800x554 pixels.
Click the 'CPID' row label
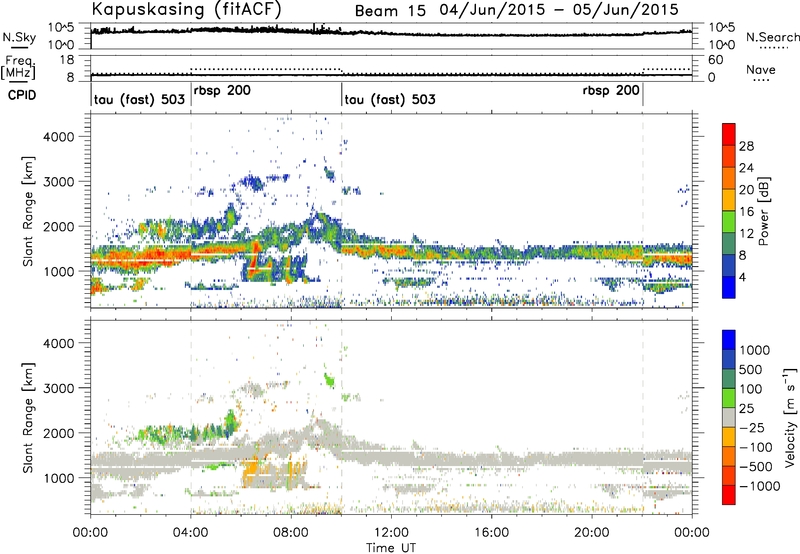point(22,95)
